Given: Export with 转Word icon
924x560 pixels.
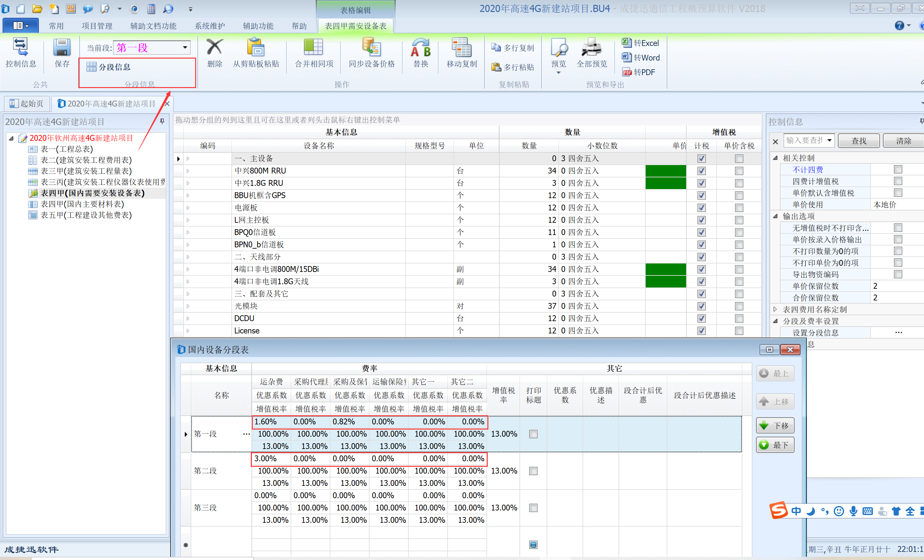Looking at the screenshot, I should coord(626,57).
